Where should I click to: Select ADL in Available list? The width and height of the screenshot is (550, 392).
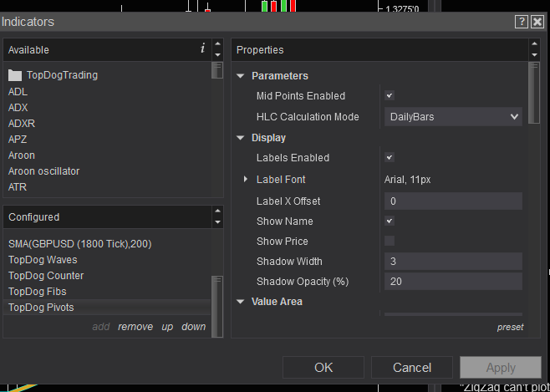[x=18, y=92]
